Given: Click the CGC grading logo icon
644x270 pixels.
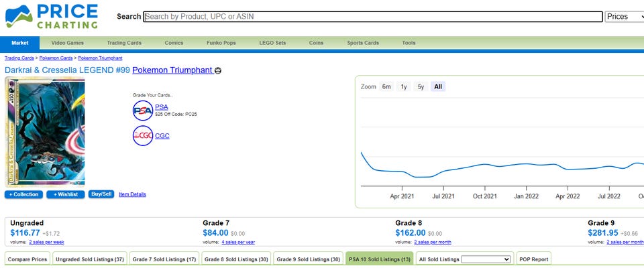Looking at the screenshot, I should pos(143,136).
